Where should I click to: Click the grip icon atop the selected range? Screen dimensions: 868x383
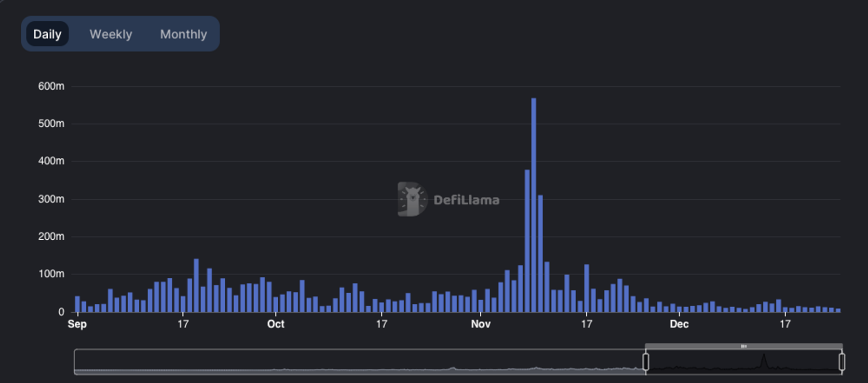pyautogui.click(x=744, y=346)
